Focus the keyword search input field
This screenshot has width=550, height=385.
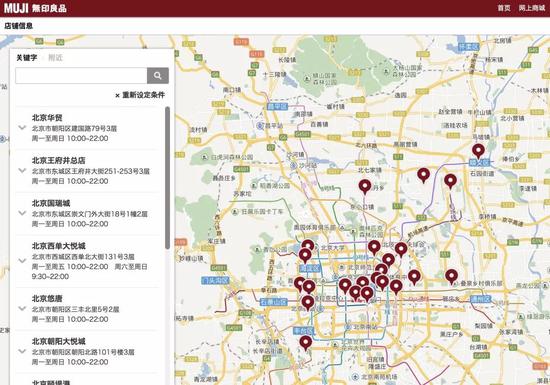81,75
